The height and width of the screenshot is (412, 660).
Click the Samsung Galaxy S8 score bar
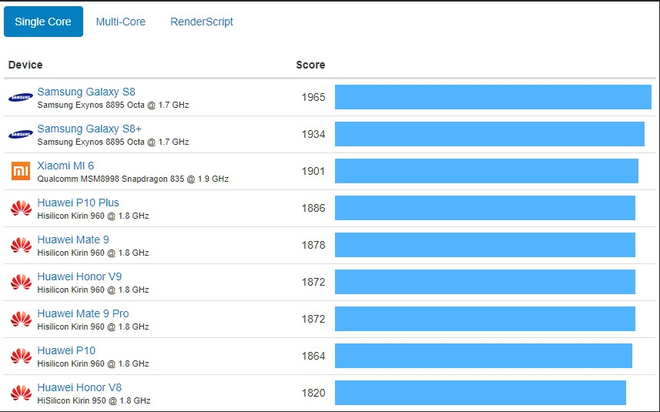[492, 97]
